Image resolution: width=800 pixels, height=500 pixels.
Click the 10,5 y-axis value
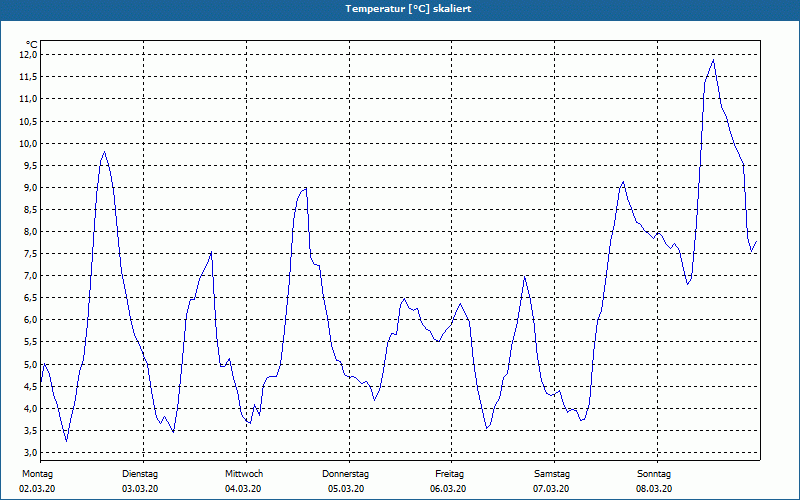pos(28,121)
